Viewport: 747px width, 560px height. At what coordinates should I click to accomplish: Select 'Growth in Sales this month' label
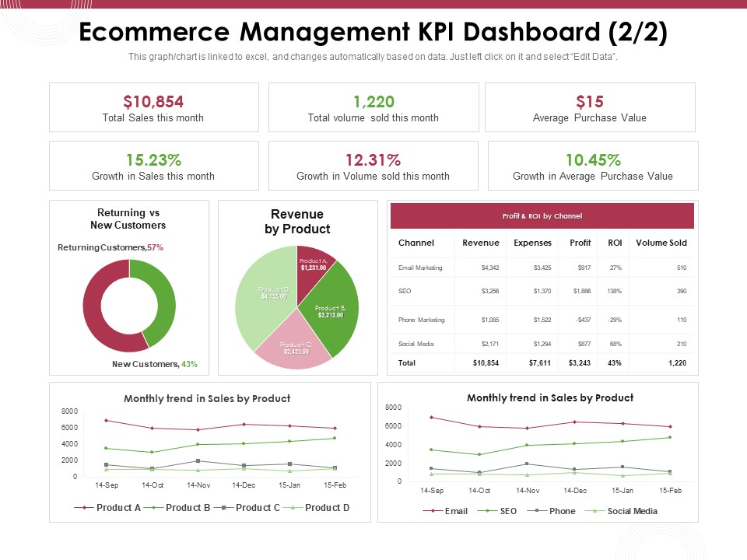[x=153, y=177]
